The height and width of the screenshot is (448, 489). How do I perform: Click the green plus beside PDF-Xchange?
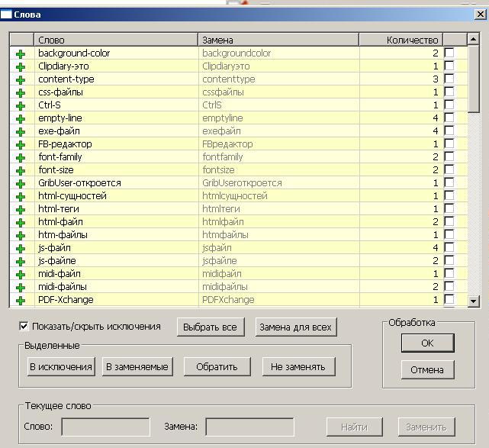[x=21, y=301]
